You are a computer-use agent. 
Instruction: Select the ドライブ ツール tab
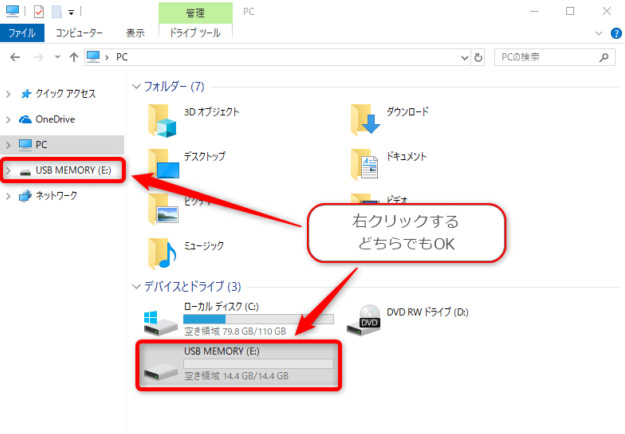coord(195,33)
